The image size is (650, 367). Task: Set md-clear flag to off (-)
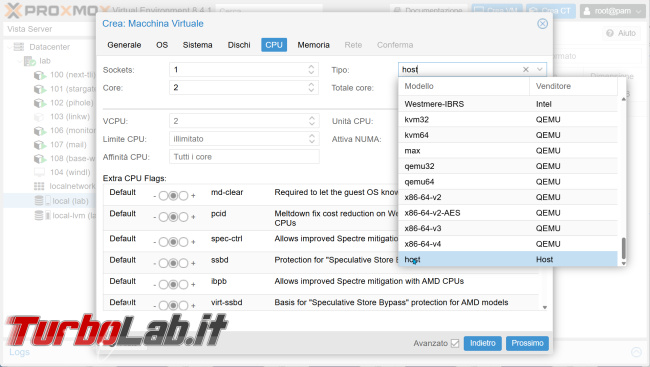click(164, 196)
